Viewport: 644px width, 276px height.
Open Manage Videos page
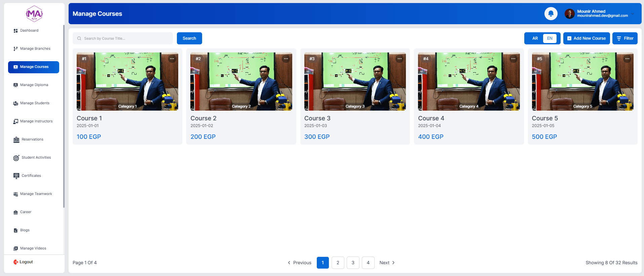(34, 248)
